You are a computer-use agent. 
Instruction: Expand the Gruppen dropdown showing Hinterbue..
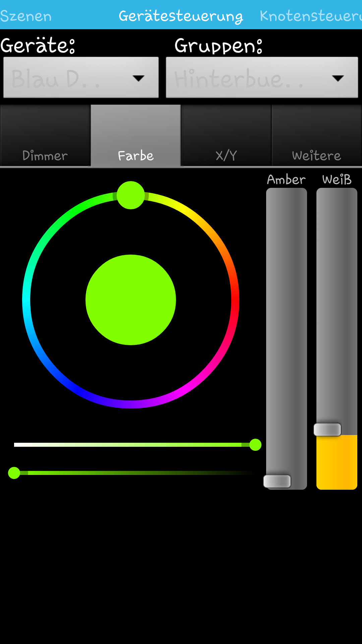pos(262,77)
